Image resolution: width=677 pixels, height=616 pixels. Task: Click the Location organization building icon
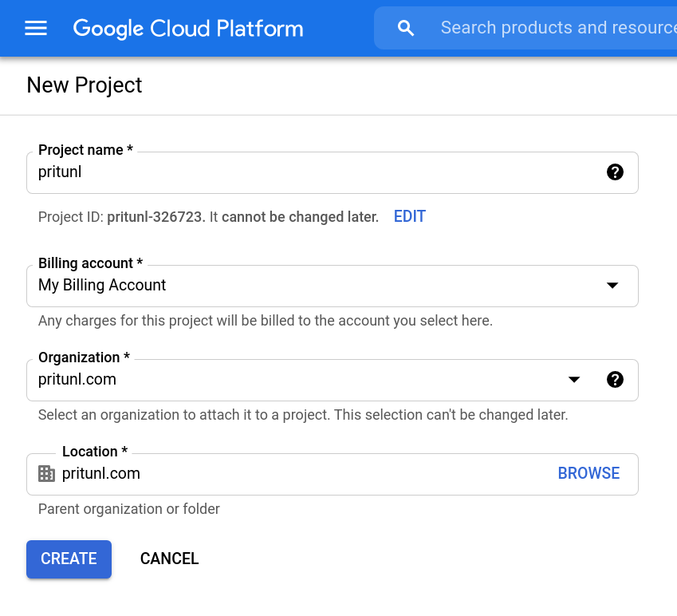pyautogui.click(x=47, y=474)
